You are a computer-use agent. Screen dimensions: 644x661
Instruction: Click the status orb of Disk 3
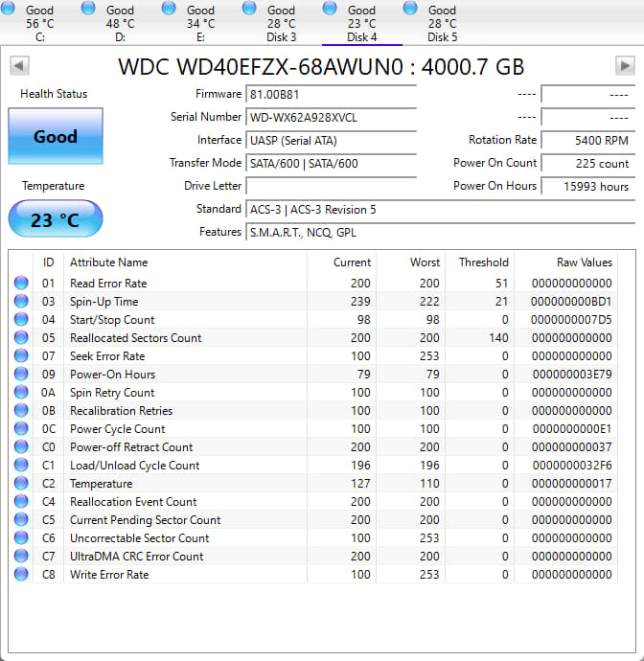coord(249,7)
